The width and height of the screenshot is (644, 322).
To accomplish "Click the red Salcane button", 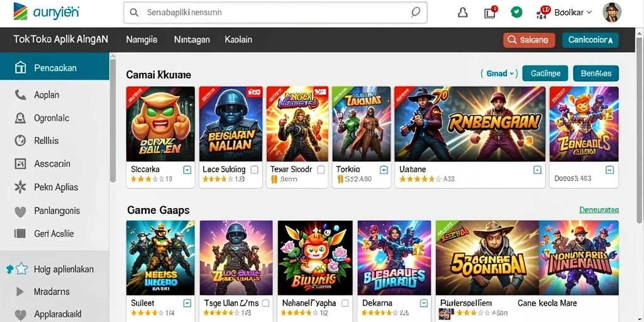I will [x=529, y=40].
